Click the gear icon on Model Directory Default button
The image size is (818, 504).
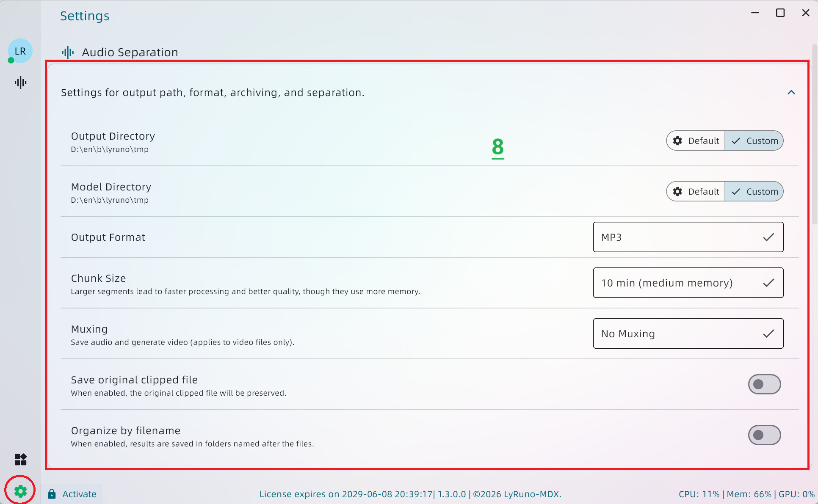pyautogui.click(x=677, y=191)
